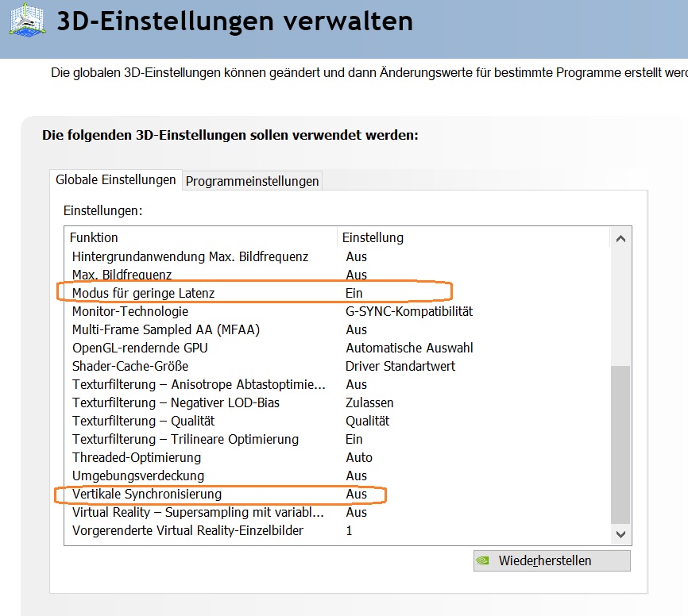Select Vorgerenderte Virtual Reality-Einzelbilder row
The width and height of the screenshot is (688, 616).
pos(337,530)
